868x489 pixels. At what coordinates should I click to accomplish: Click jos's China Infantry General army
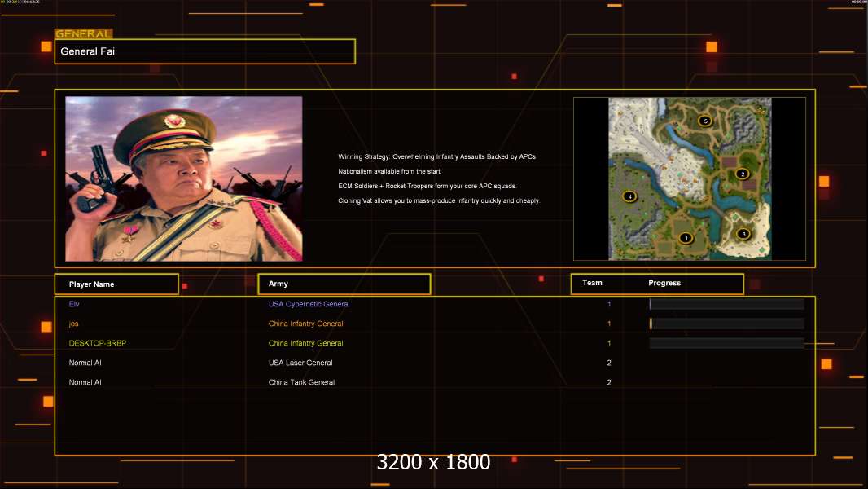point(305,324)
